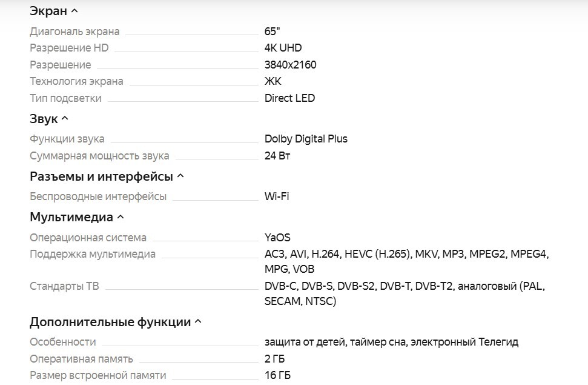The height and width of the screenshot is (385, 588).
Task: Click the Wi-Fi interface value
Action: [x=277, y=196]
